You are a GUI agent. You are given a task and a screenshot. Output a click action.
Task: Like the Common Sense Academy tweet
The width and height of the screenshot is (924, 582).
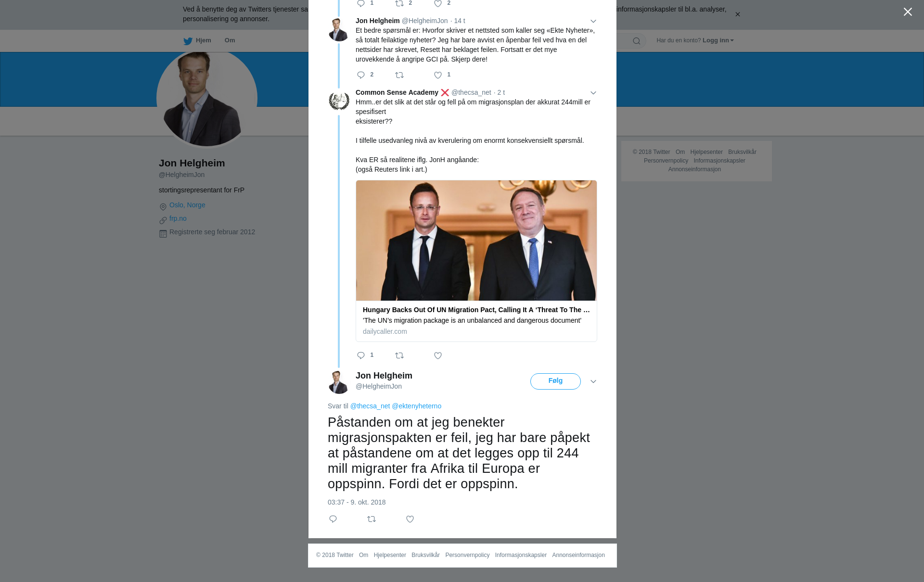pyautogui.click(x=438, y=355)
